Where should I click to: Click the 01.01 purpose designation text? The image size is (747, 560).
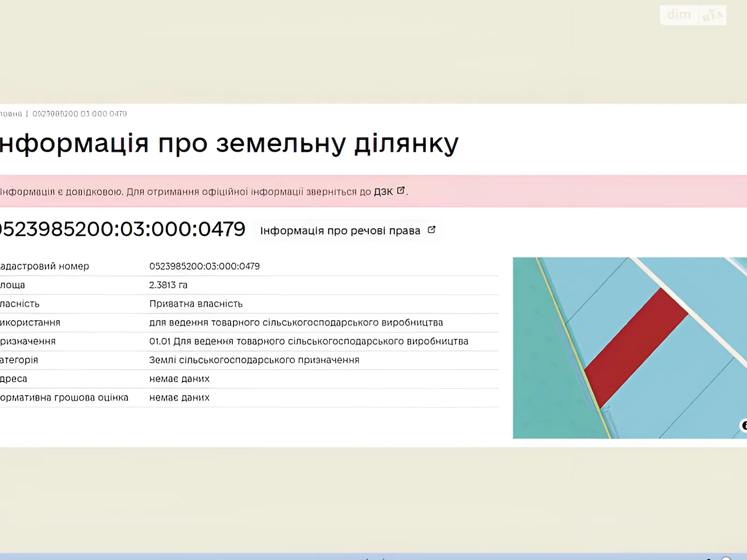(x=308, y=342)
